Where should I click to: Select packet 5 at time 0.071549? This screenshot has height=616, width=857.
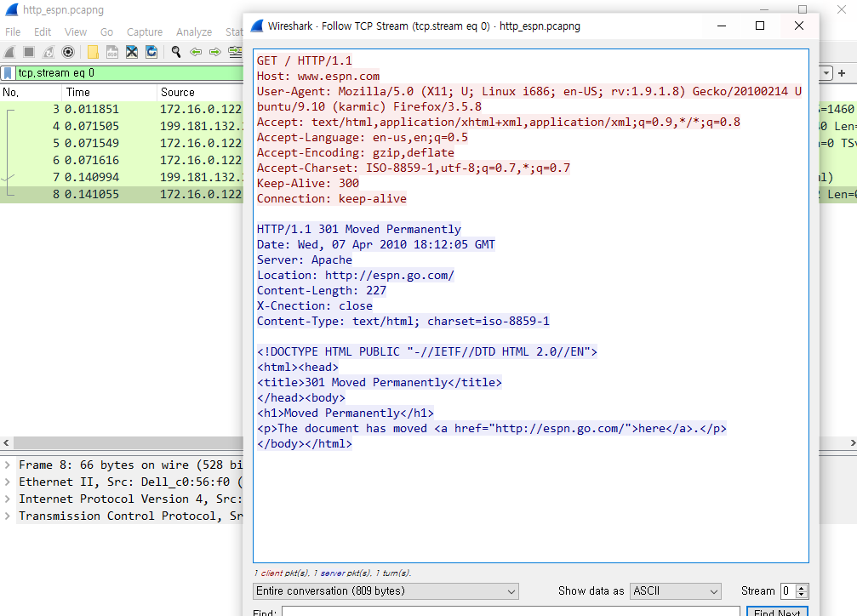coord(122,143)
